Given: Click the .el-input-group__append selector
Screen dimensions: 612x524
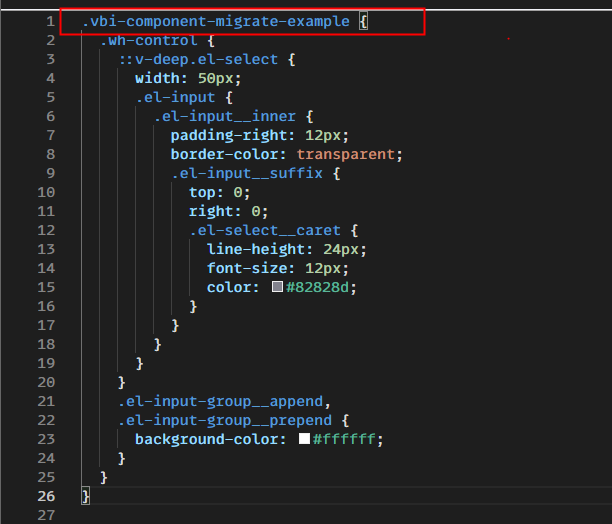Looking at the screenshot, I should point(221,401).
